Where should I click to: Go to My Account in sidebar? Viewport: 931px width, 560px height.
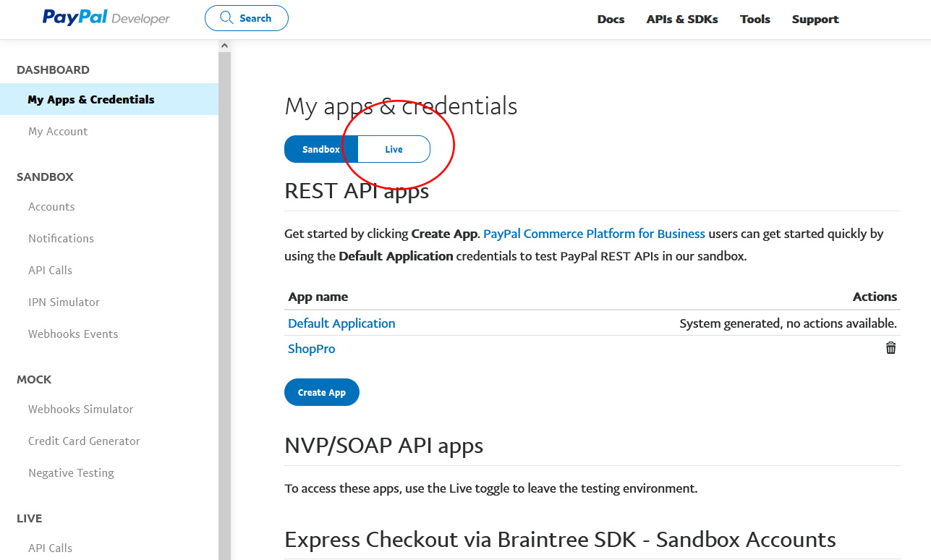click(x=58, y=132)
